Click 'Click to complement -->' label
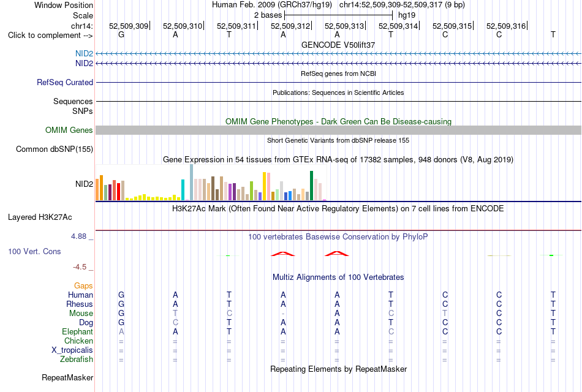Image resolution: width=582 pixels, height=392 pixels. point(50,36)
